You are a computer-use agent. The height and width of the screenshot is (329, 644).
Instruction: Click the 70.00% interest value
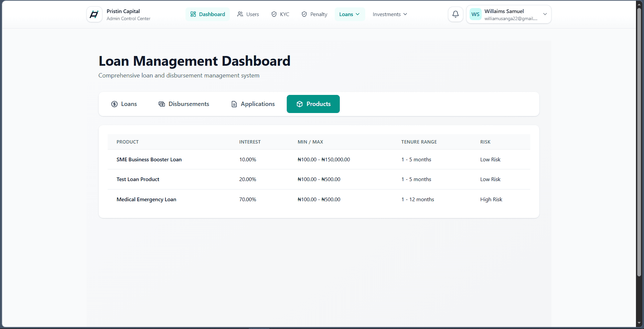248,199
